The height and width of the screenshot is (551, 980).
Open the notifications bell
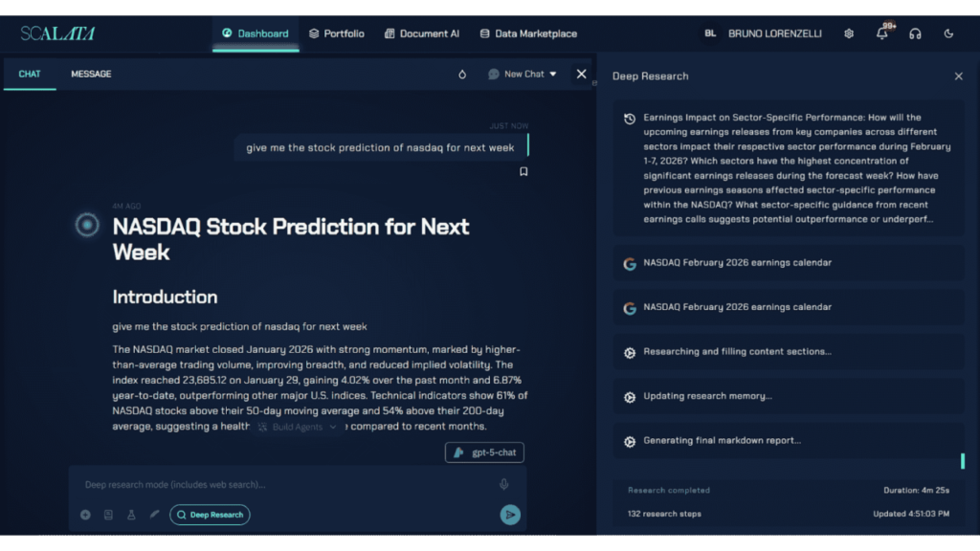881,33
